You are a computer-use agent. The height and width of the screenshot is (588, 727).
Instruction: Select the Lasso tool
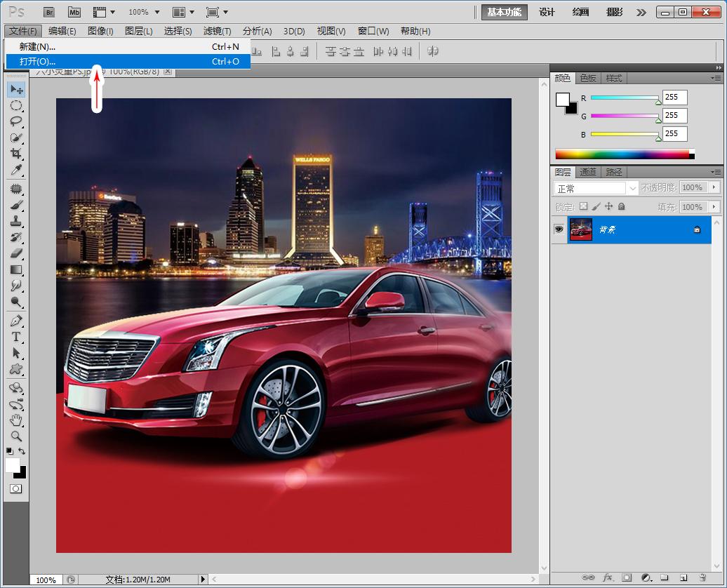pos(16,121)
